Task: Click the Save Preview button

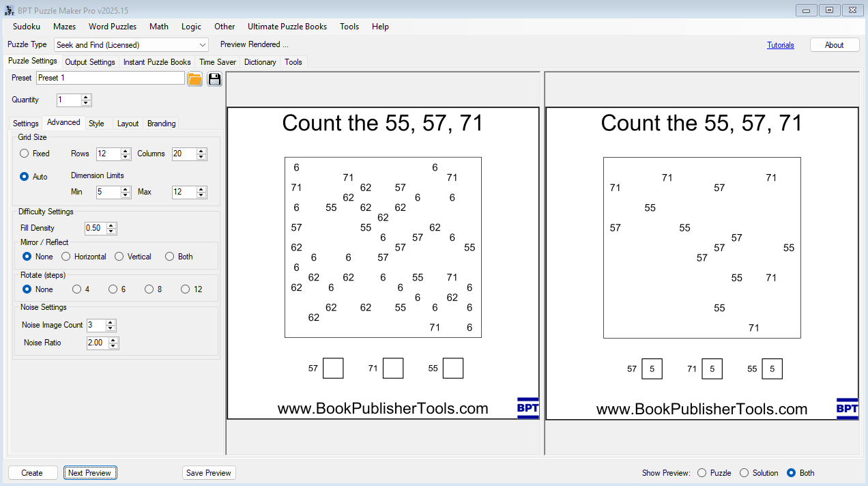Action: 209,473
